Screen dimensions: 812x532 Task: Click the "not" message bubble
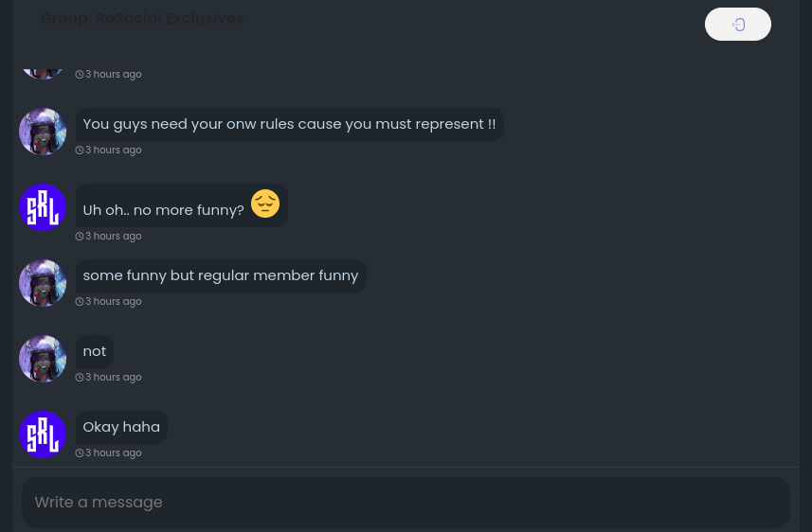point(95,351)
